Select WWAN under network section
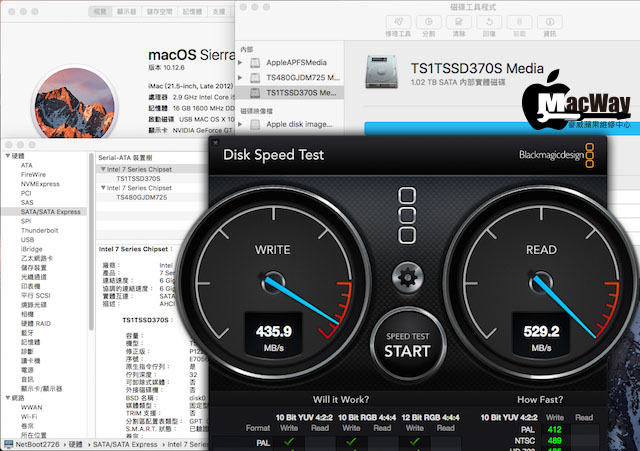 click(x=31, y=407)
